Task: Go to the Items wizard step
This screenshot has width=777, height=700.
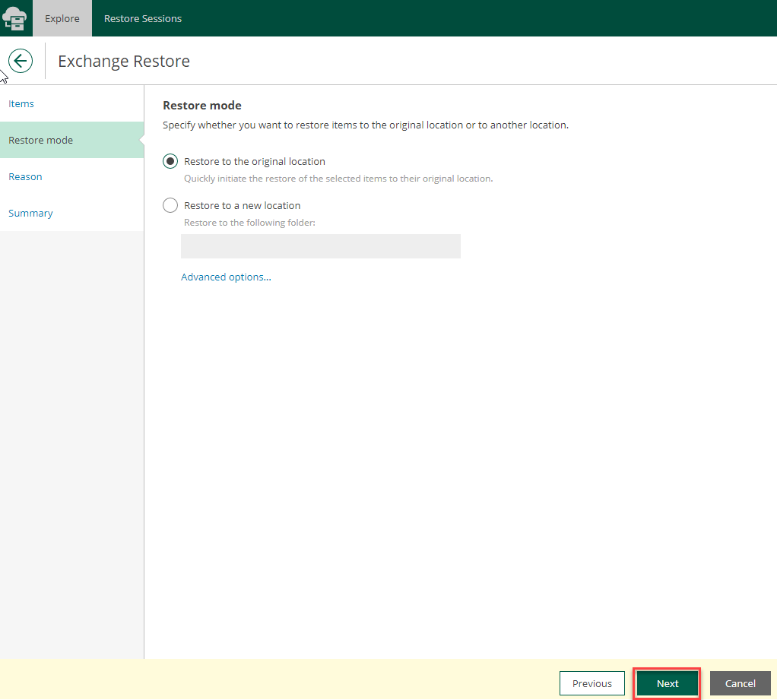Action: click(x=21, y=103)
